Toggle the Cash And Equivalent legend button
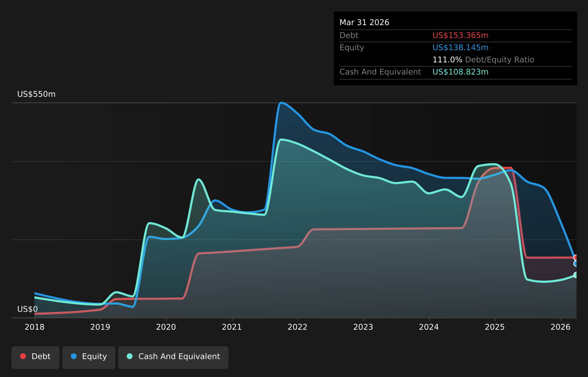 click(x=173, y=357)
